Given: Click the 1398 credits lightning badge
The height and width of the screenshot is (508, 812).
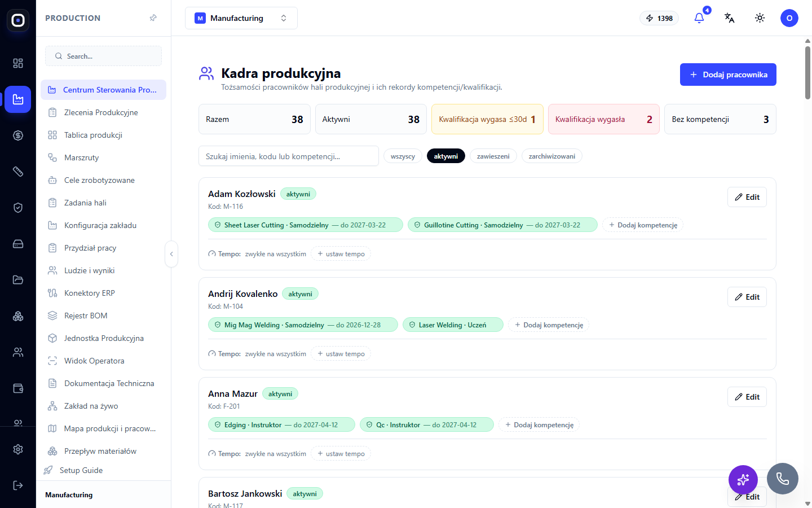Looking at the screenshot, I should tap(659, 18).
